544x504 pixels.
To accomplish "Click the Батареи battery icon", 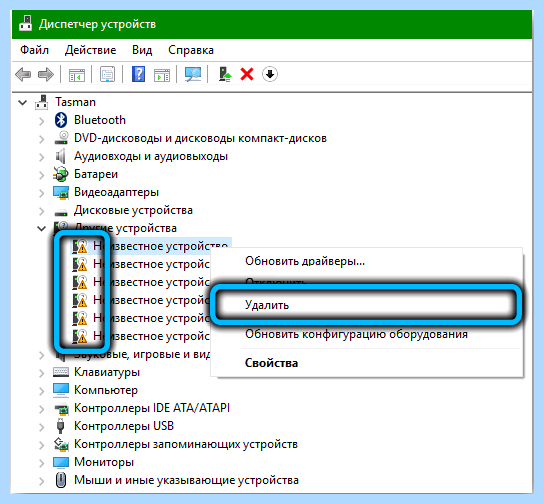I will click(61, 174).
